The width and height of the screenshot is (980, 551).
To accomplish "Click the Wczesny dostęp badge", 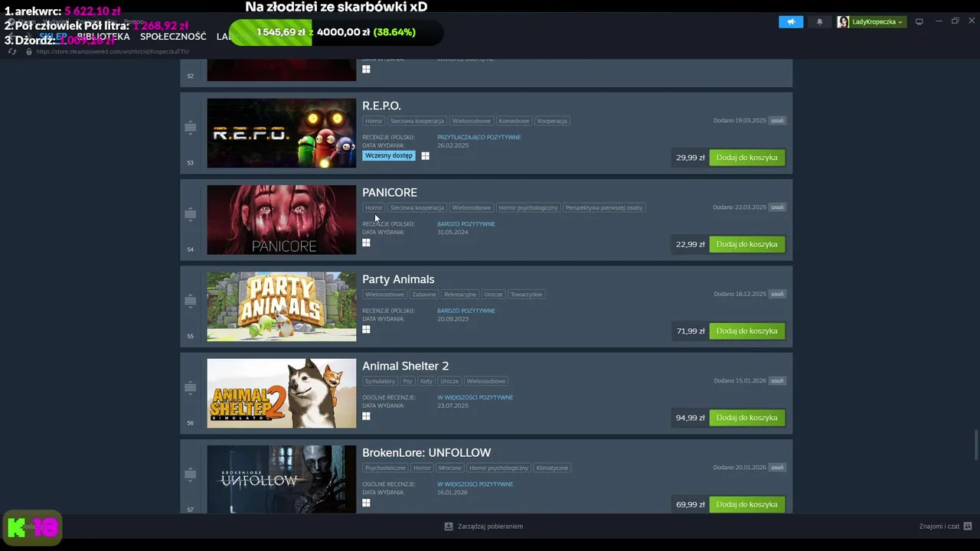I will coord(389,155).
